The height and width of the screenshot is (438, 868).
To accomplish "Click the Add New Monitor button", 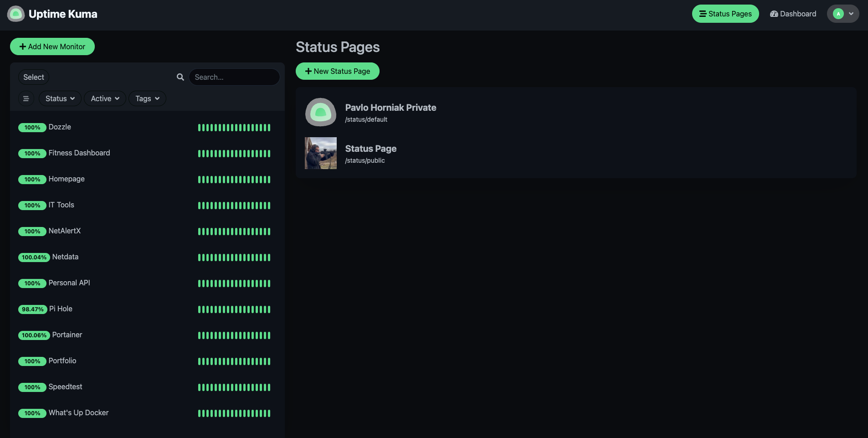I will 52,46.
